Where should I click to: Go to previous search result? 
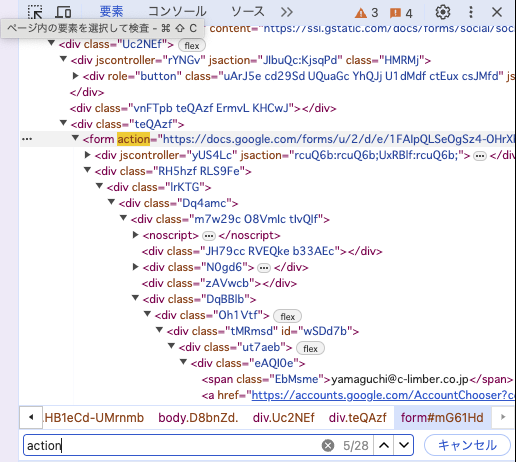point(384,445)
